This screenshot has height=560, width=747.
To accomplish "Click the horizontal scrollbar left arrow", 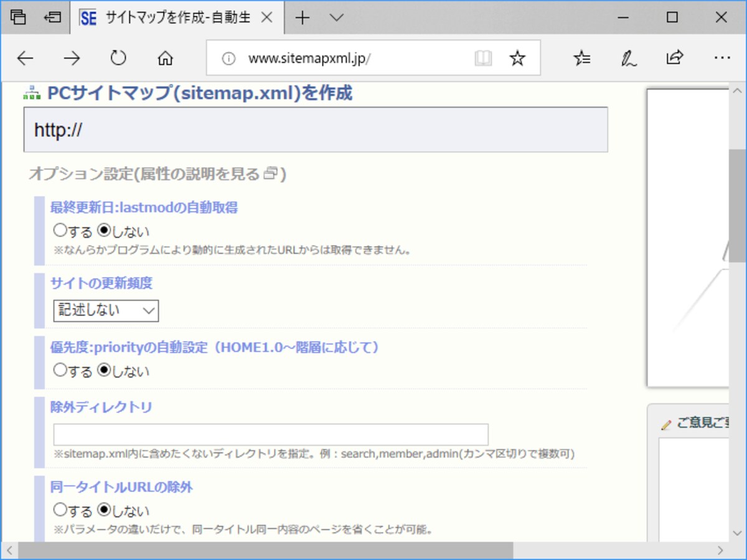I will pos(9,551).
